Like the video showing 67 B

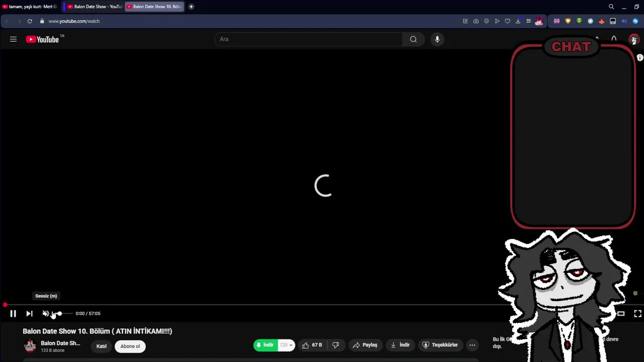[312, 345]
